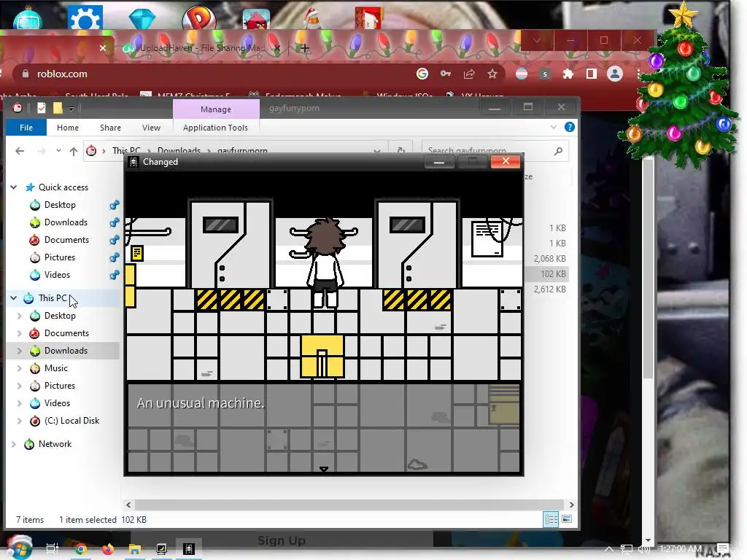Open the Chrome extensions puzzle icon
Viewport: 747px width, 560px height.
pos(568,74)
